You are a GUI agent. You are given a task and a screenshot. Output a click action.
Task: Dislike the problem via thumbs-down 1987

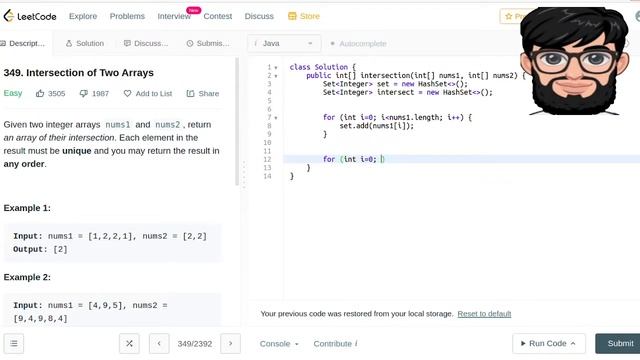(x=84, y=93)
